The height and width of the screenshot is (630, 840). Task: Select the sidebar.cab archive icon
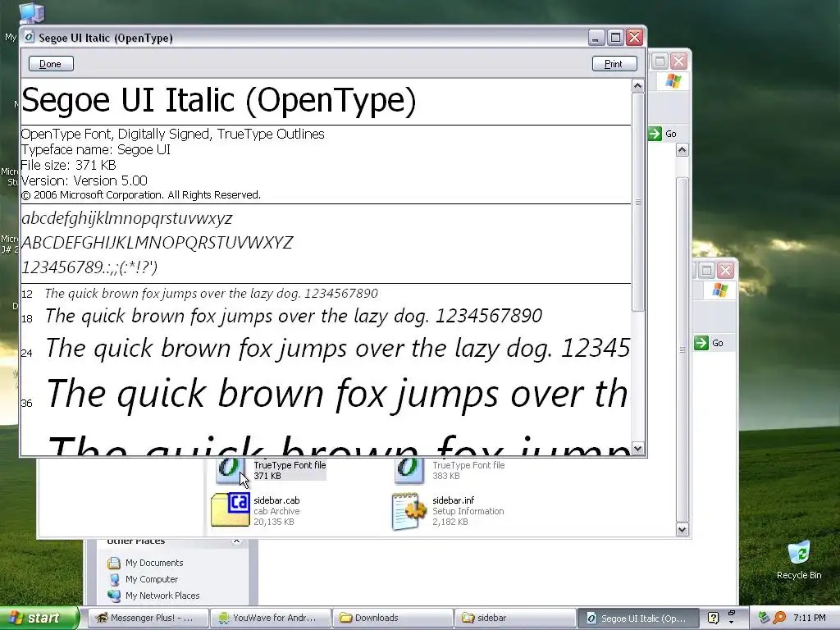[231, 510]
